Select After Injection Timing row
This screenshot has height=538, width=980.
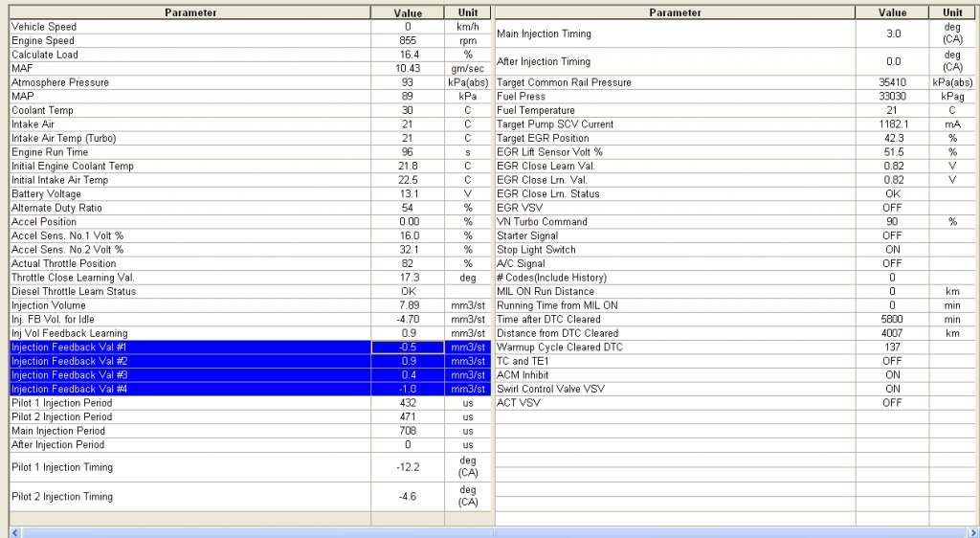click(x=736, y=61)
